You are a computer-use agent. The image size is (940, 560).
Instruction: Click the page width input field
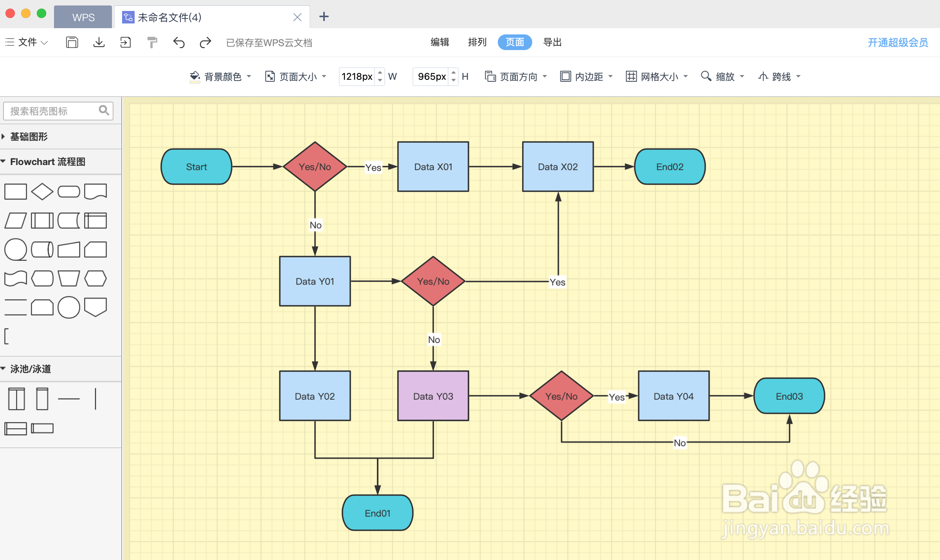tap(357, 77)
